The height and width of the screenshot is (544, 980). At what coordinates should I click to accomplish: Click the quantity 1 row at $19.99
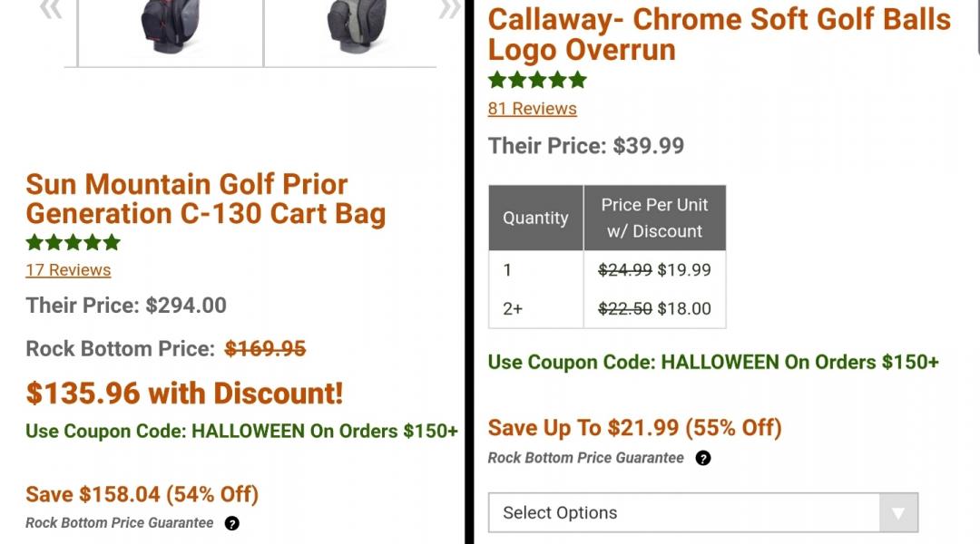pyautogui.click(x=607, y=270)
